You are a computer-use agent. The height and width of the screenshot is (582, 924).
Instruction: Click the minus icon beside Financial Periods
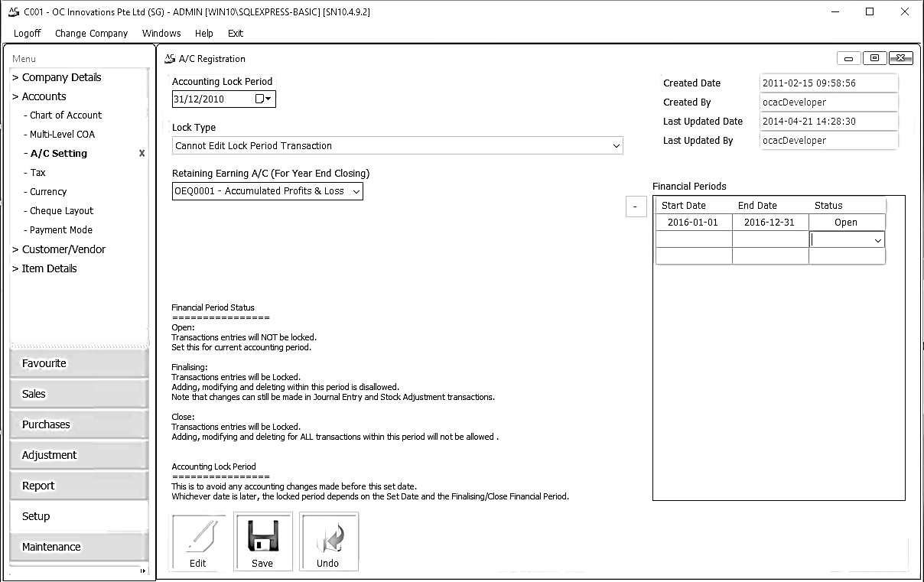point(636,206)
